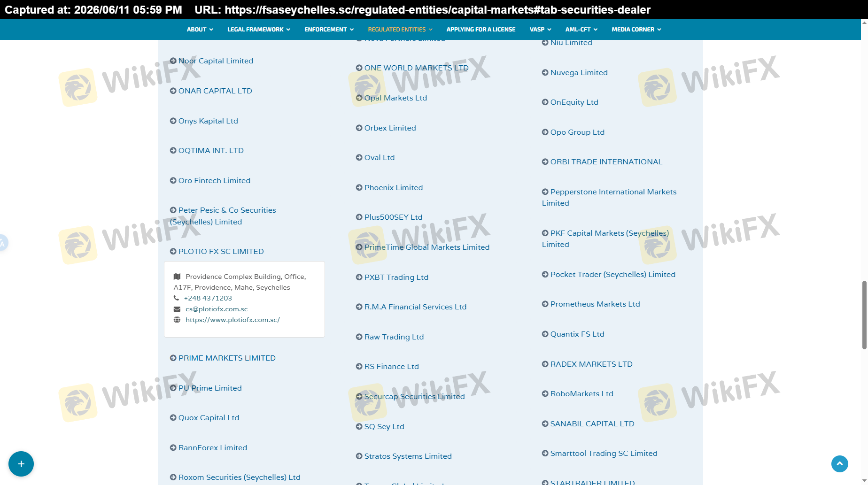Screen dimensions: 868x485
Task: Click the arrow icon beside PRIME MARKETS LIMITED
Action: click(173, 358)
